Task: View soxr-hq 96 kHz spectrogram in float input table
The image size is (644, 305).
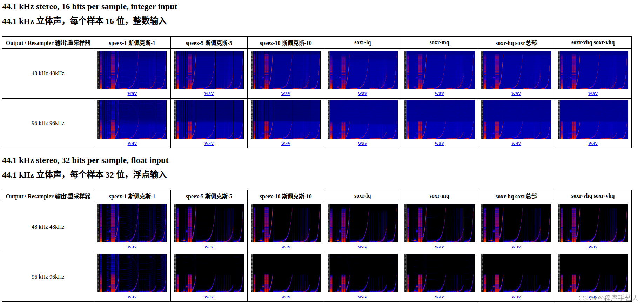Action: coord(516,273)
